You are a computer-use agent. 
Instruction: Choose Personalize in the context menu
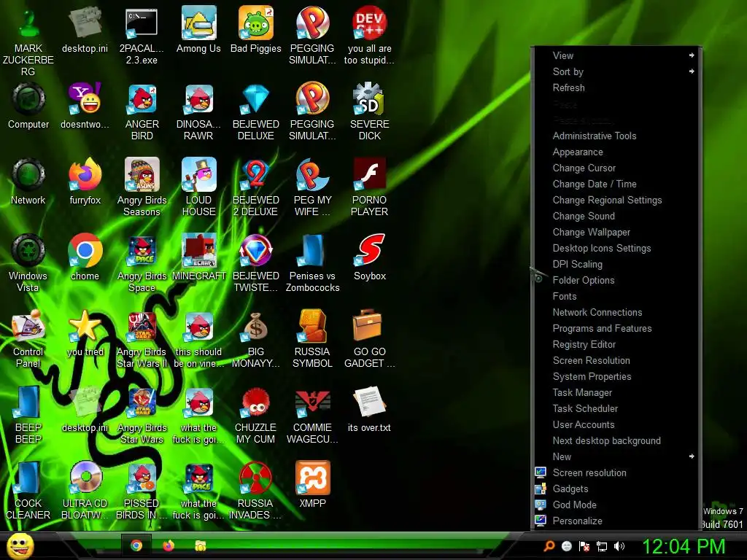[616, 521]
